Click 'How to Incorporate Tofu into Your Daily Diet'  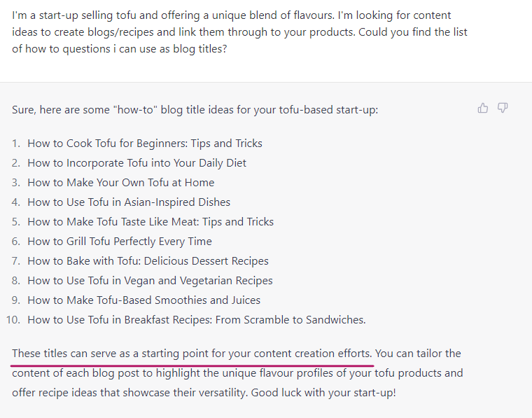click(x=136, y=163)
